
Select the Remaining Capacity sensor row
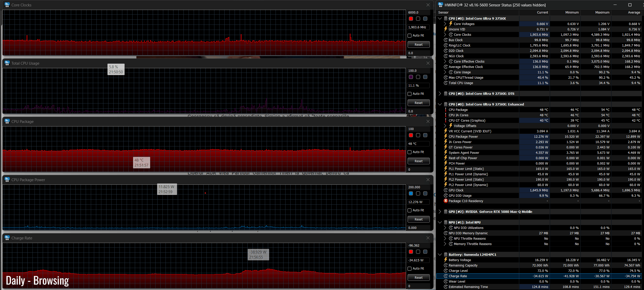pos(539,265)
